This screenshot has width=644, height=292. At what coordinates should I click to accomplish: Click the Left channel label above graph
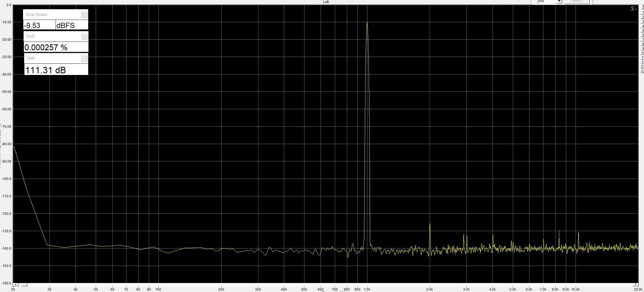click(x=326, y=2)
